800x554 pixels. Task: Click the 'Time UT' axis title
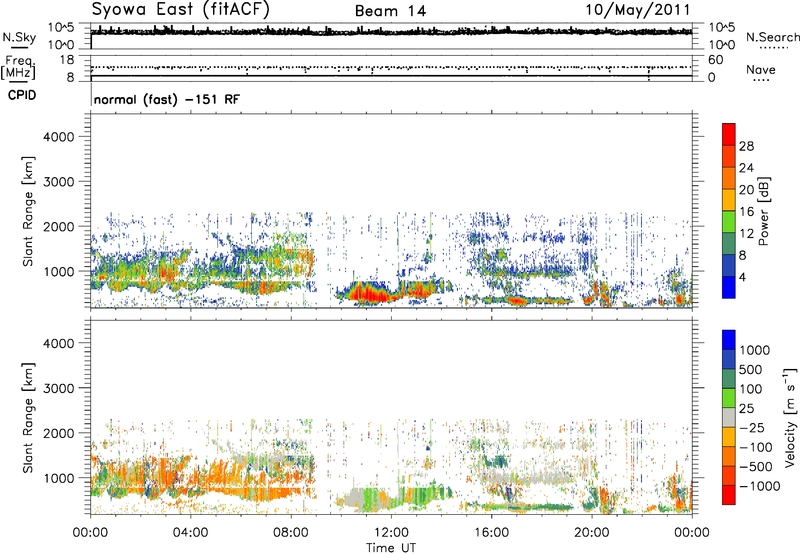click(391, 548)
